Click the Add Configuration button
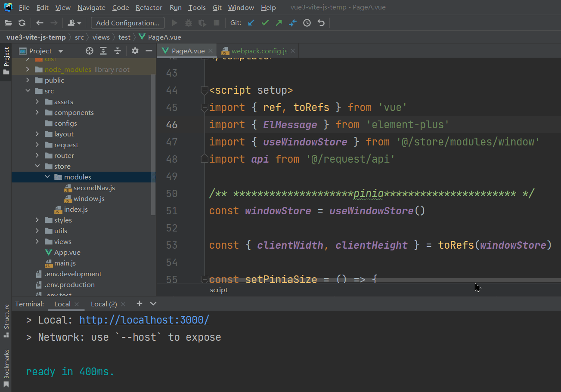 [127, 23]
